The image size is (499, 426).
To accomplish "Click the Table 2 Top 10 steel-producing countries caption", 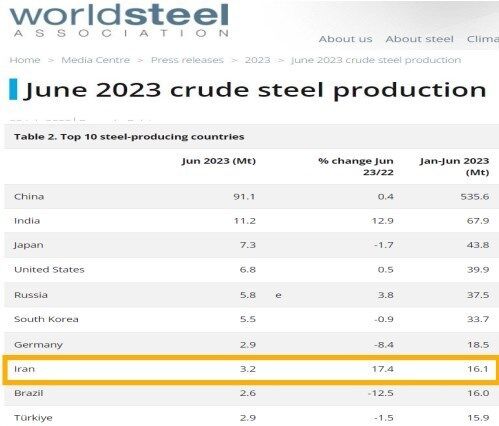I will 129,137.
